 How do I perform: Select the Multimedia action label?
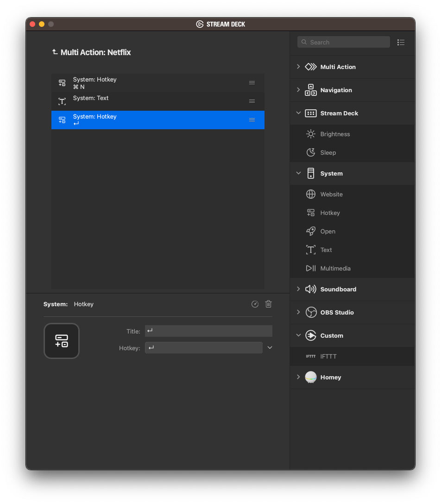point(335,268)
